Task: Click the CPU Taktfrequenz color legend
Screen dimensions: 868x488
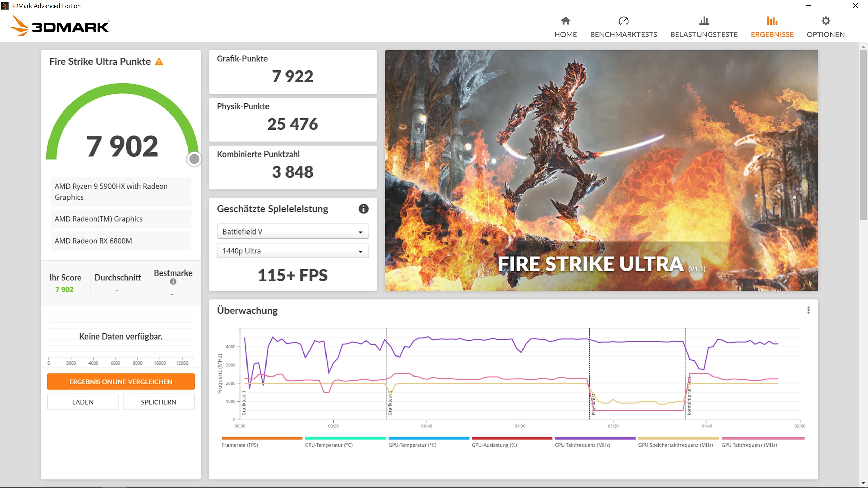Action: tap(595, 438)
